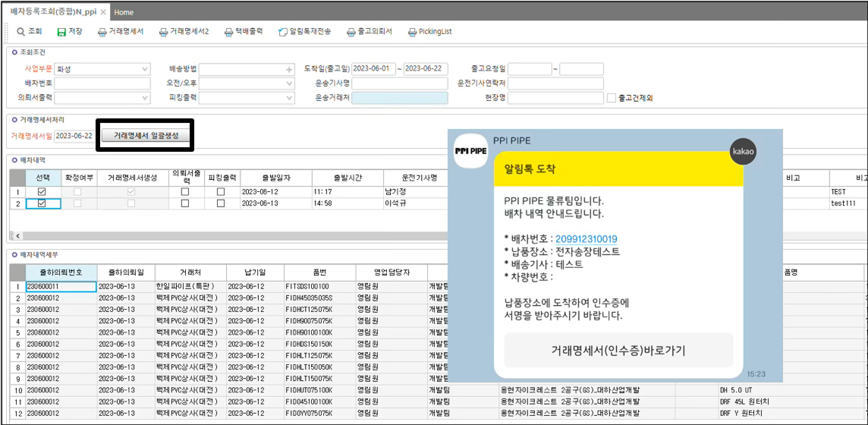Viewport: 868px width, 425px height.
Task: Click the round kakao badge icon
Action: 744,151
